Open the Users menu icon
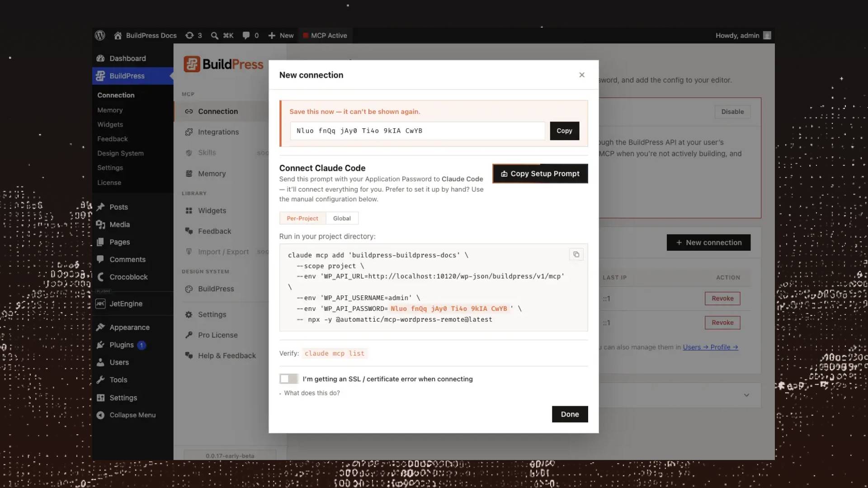 100,362
